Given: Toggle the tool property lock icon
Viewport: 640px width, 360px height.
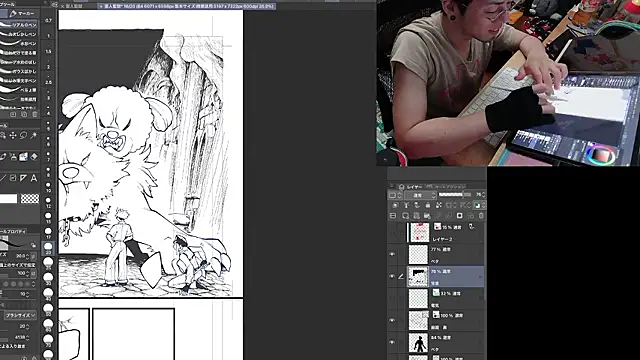Looking at the screenshot, I should pos(33,245).
